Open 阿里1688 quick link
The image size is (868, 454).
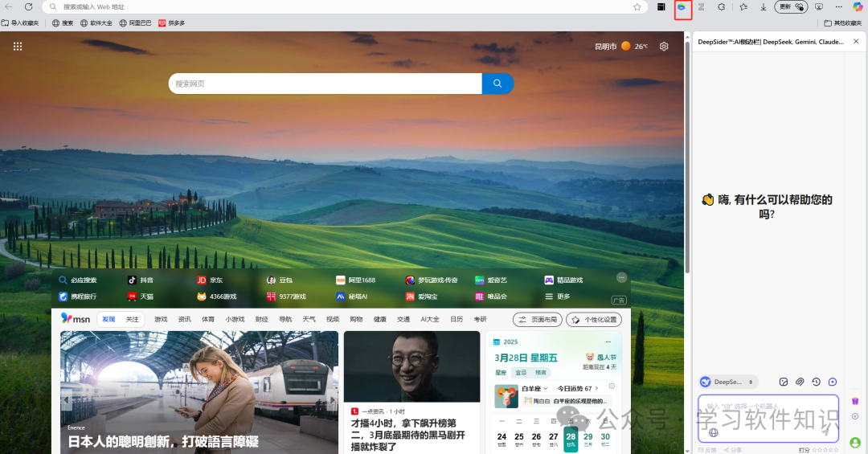(355, 280)
